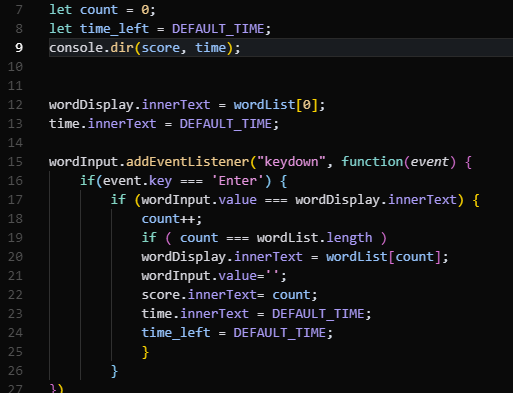Click the italic 'event' parameter
Screen dimensions: 513x393
[430, 162]
